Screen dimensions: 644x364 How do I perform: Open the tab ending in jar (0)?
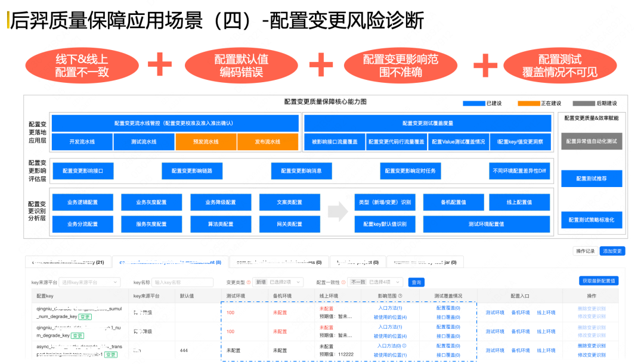point(425,262)
